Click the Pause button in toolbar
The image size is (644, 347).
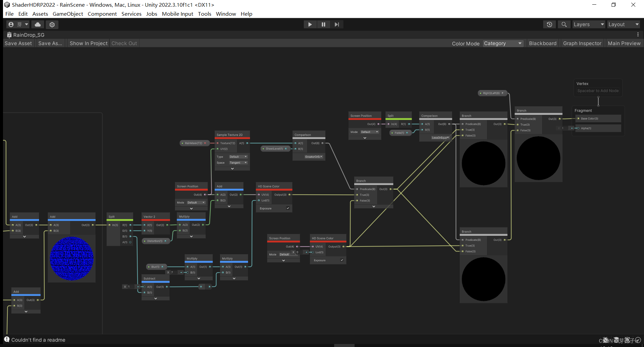pyautogui.click(x=323, y=24)
